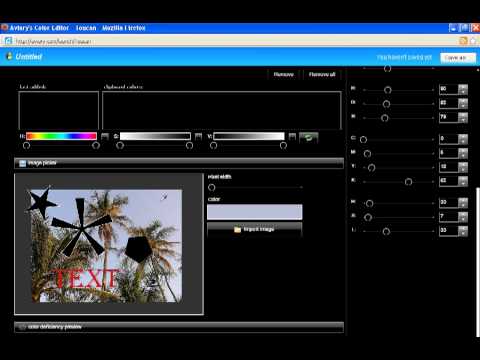Click the slider handle in the row showing 30

point(369,203)
